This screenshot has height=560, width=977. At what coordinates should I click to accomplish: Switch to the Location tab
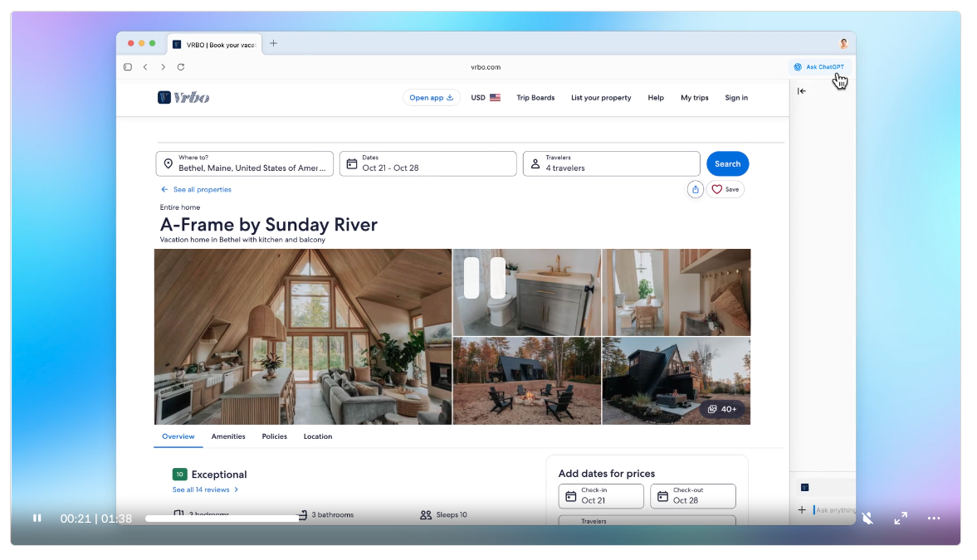[x=318, y=436]
